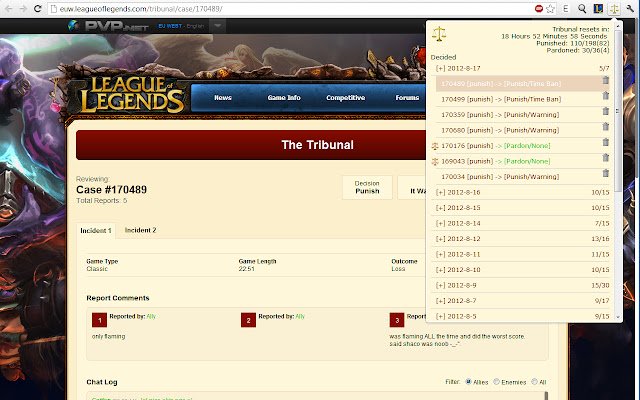Viewport: 640px width, 400px height.
Task: Click scales icon beside case 170176
Action: (x=435, y=146)
